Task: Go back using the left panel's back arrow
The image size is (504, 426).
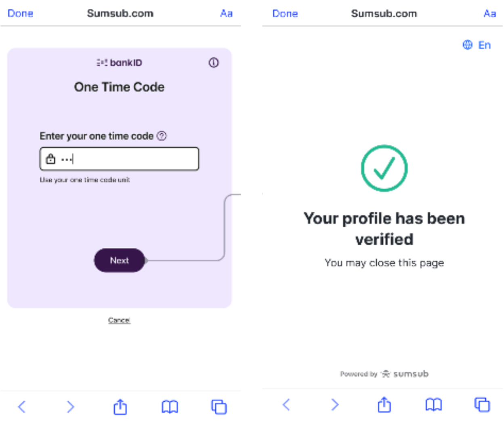Action: 22,406
